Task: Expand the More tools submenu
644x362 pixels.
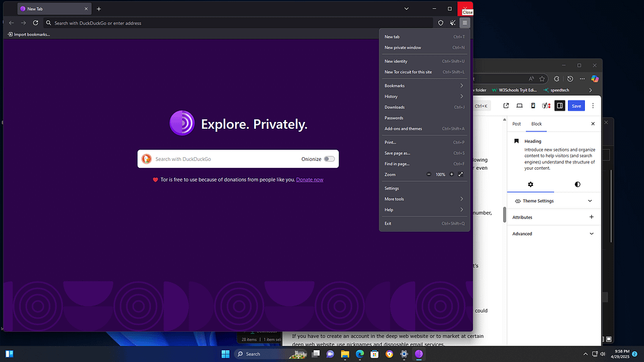Action: [x=425, y=199]
